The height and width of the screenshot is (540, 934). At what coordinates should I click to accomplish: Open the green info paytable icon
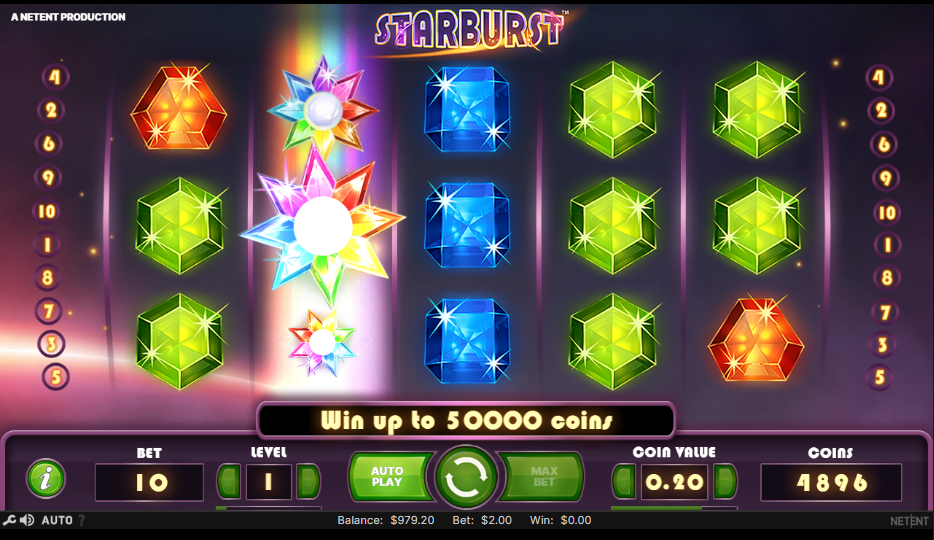tap(46, 479)
